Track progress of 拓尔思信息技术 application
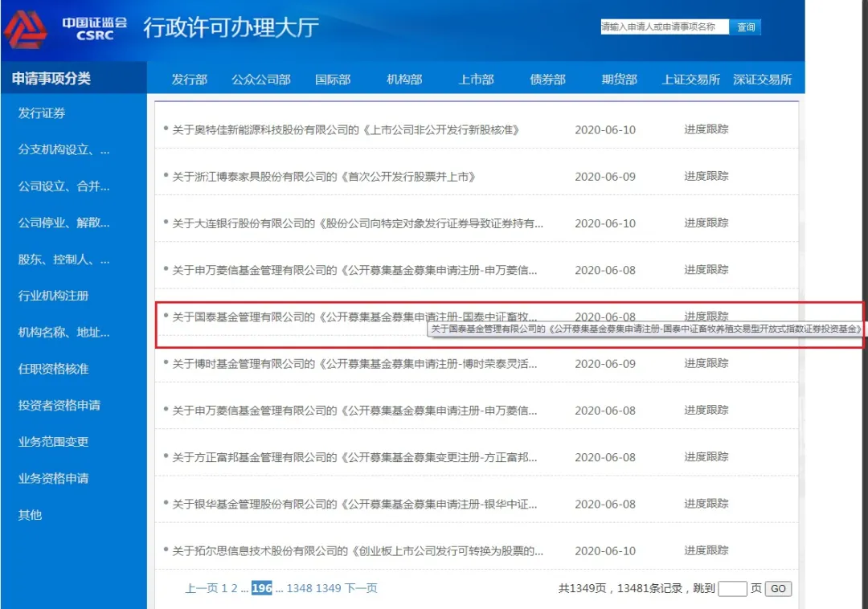This screenshot has height=609, width=868. coord(706,550)
